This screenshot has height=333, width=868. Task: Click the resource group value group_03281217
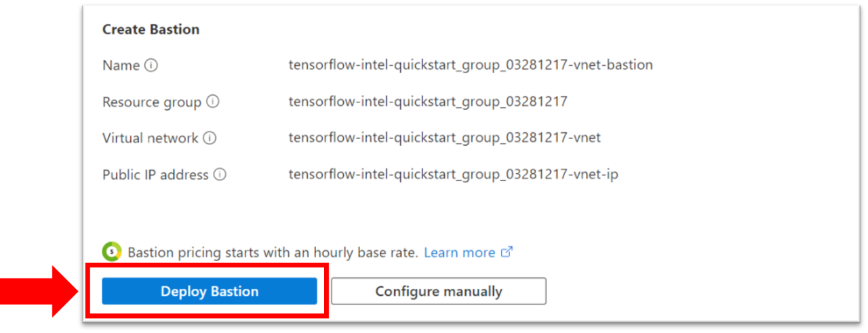(428, 102)
